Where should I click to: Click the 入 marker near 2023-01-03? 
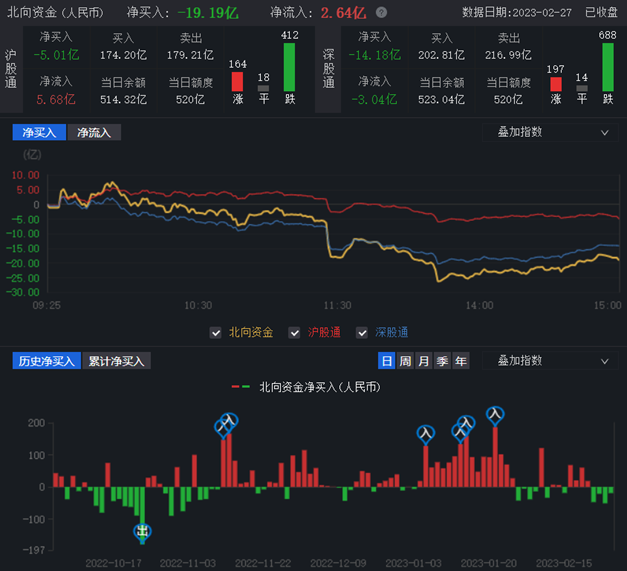coord(426,433)
